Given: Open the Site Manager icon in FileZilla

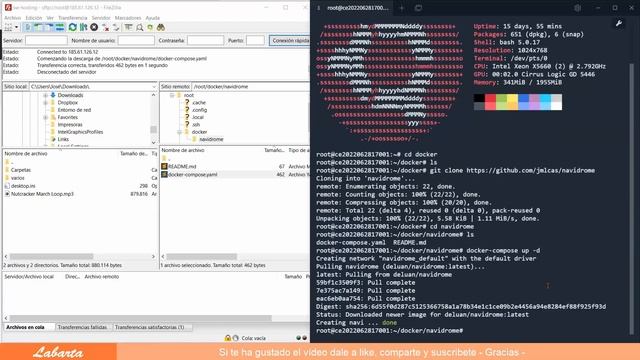Looking at the screenshot, I should tap(8, 27).
